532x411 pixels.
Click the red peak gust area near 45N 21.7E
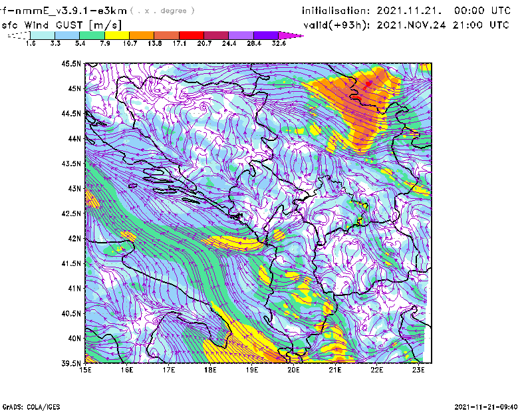point(368,84)
